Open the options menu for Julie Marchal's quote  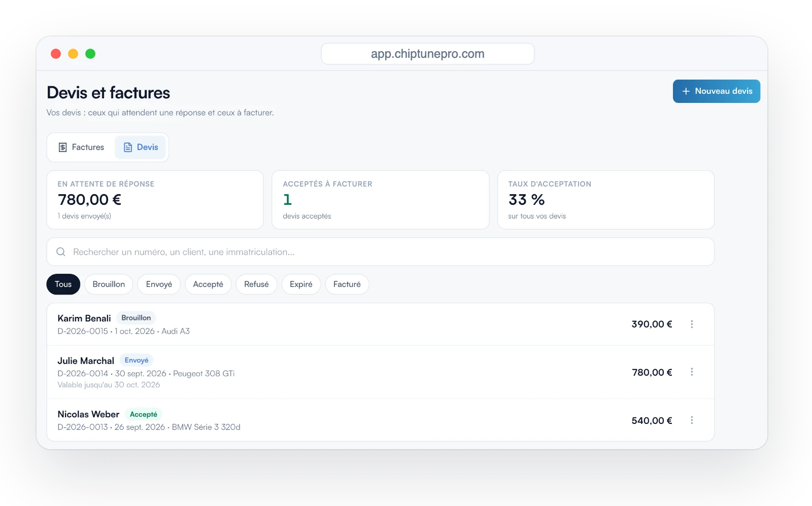pyautogui.click(x=692, y=372)
